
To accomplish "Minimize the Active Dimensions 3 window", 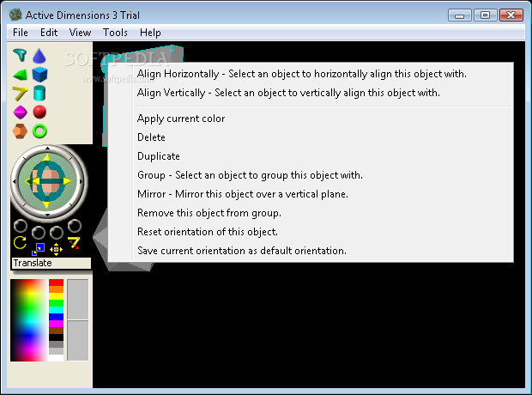I will point(460,15).
